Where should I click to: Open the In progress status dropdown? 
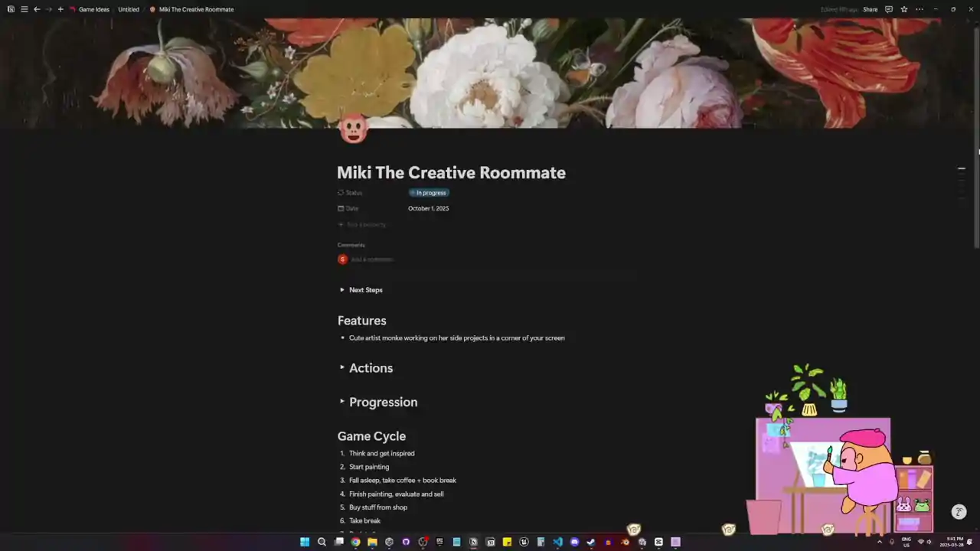coord(429,193)
